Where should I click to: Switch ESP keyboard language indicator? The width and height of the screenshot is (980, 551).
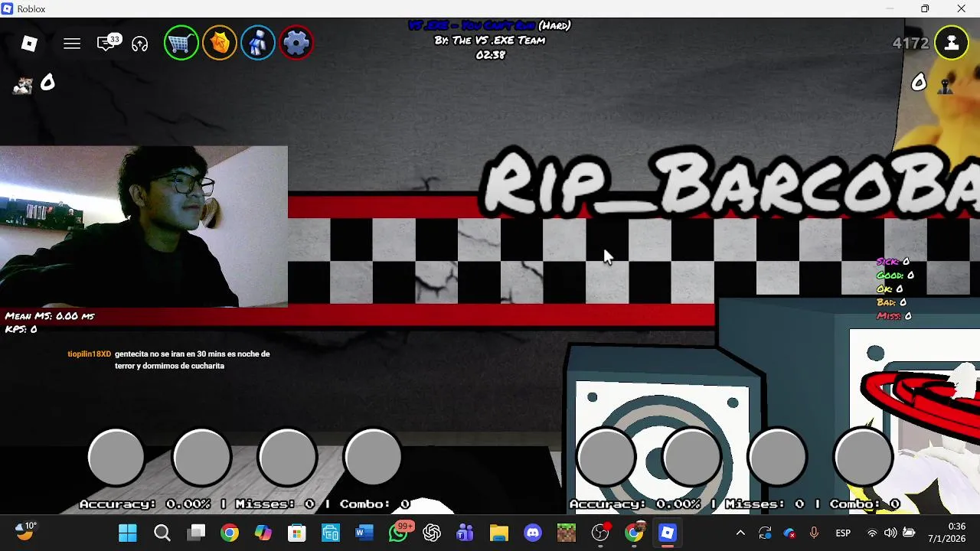(843, 533)
